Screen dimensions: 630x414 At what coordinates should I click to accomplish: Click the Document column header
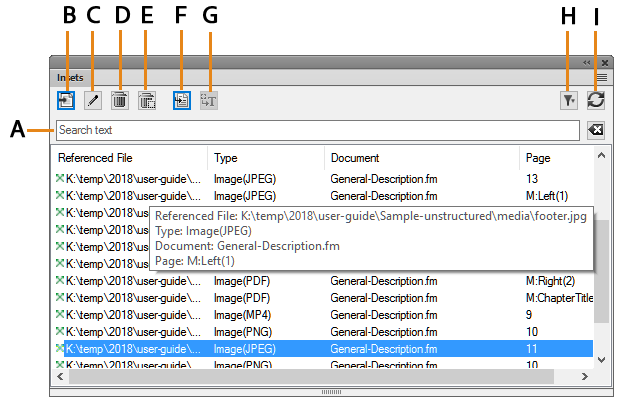[x=422, y=158]
